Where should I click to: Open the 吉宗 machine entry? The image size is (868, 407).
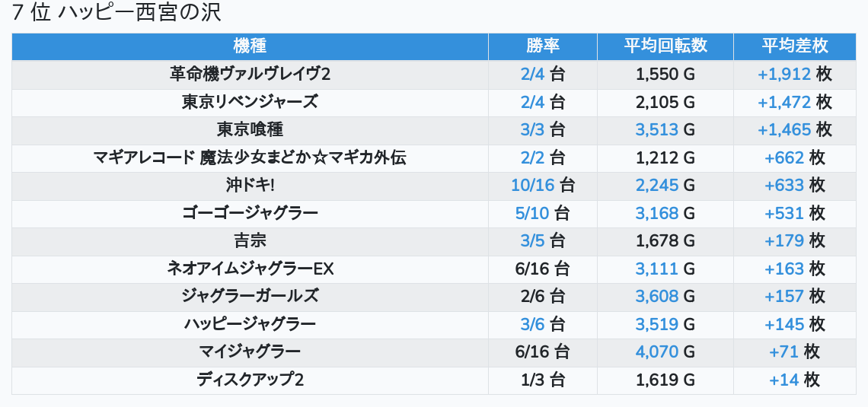tap(250, 240)
